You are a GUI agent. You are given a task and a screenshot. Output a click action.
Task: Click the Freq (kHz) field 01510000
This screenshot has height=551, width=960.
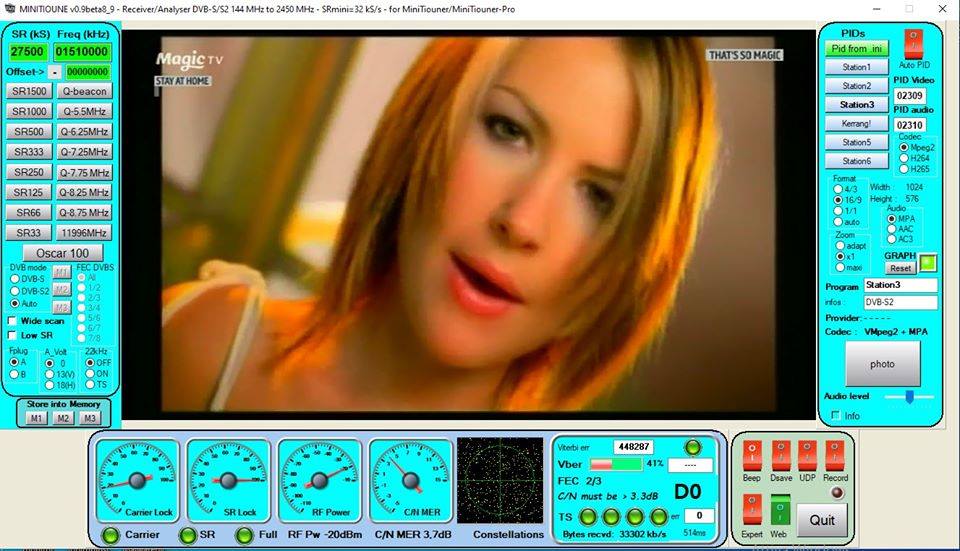(x=82, y=51)
